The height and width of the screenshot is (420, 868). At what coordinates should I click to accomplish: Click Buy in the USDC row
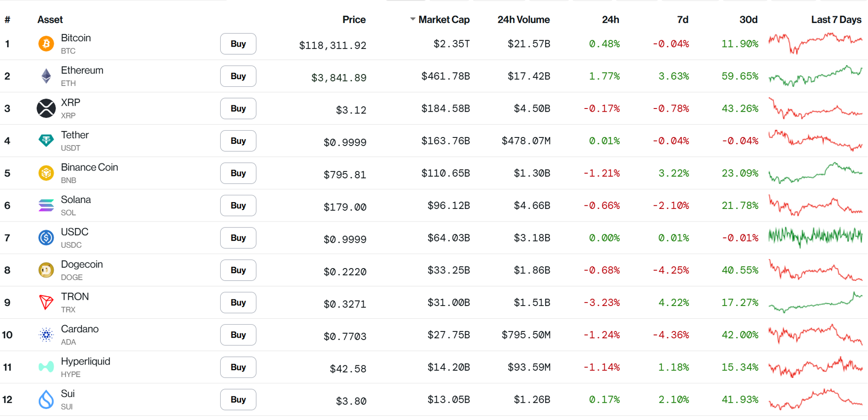point(238,238)
